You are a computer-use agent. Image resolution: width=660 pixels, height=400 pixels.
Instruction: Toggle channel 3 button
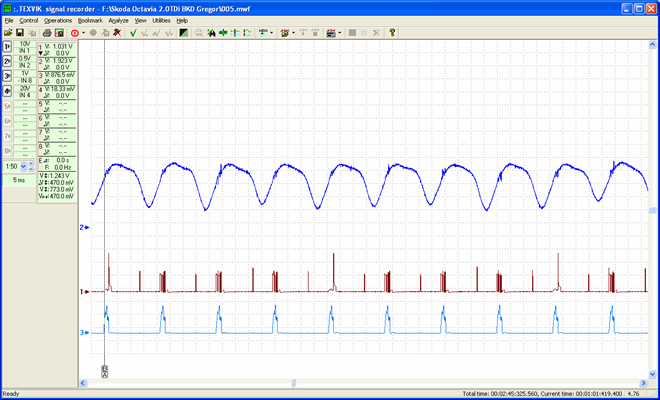(x=7, y=76)
